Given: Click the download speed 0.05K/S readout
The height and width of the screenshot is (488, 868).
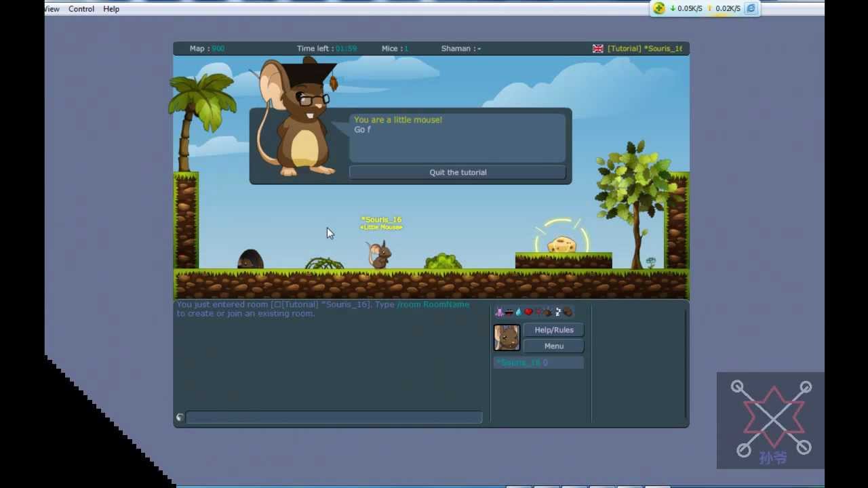Looking at the screenshot, I should click(686, 8).
